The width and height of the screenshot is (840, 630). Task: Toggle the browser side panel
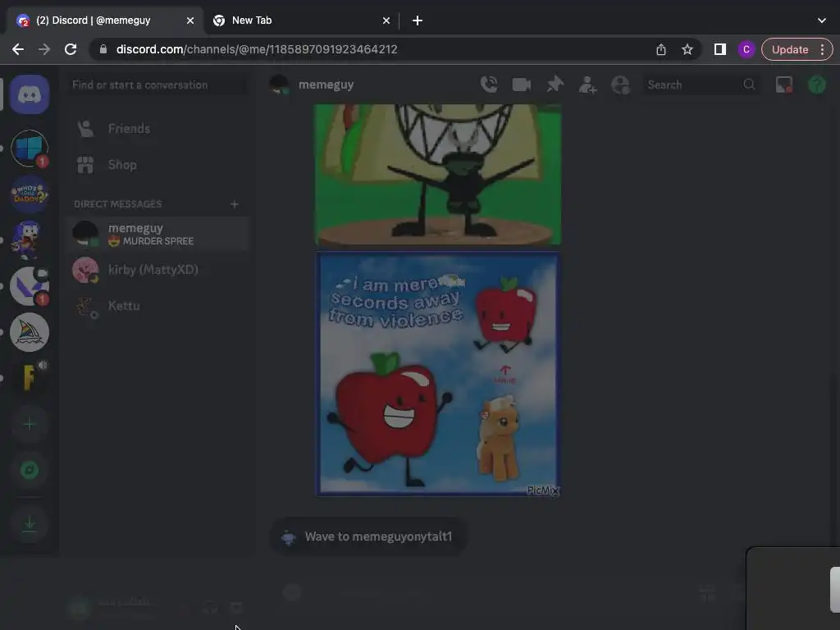click(720, 49)
